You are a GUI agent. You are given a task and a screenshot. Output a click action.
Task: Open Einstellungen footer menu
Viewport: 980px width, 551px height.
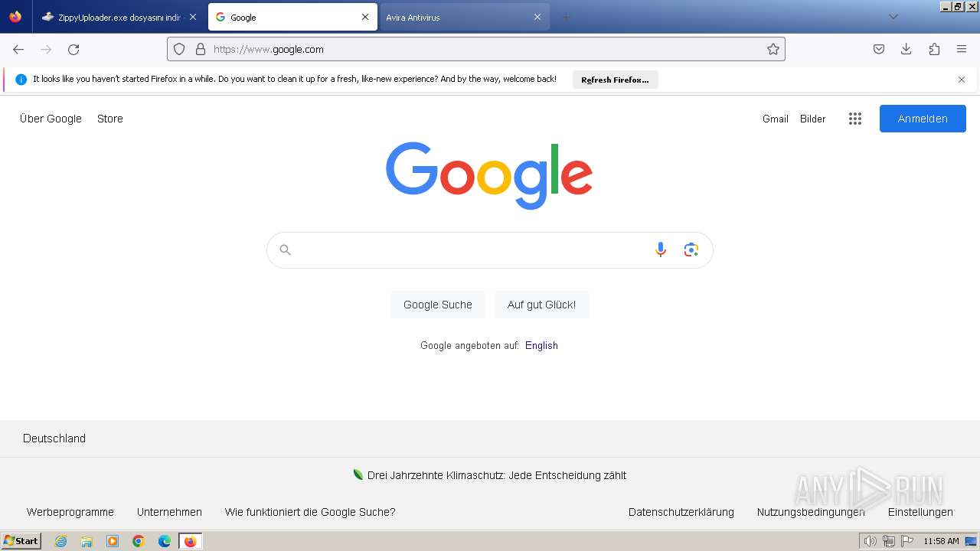[920, 512]
